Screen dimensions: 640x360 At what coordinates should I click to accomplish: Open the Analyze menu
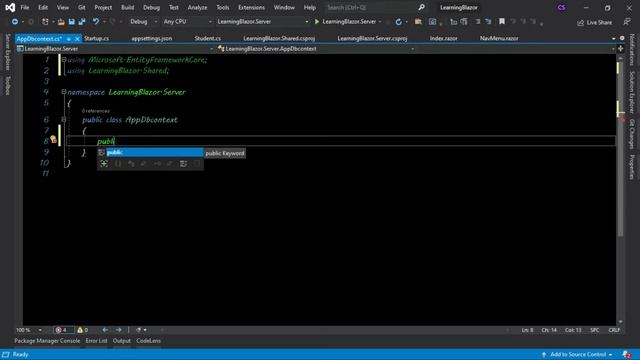pos(197,7)
